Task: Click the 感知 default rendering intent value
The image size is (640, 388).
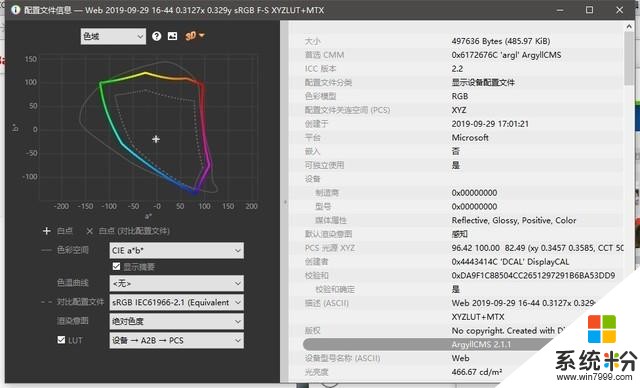Action: [x=460, y=234]
